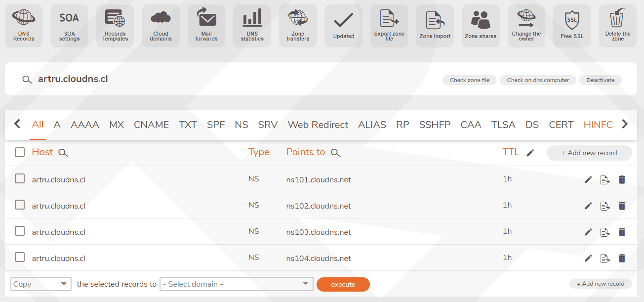Copy the ns101.cloudns.net record

[x=605, y=179]
